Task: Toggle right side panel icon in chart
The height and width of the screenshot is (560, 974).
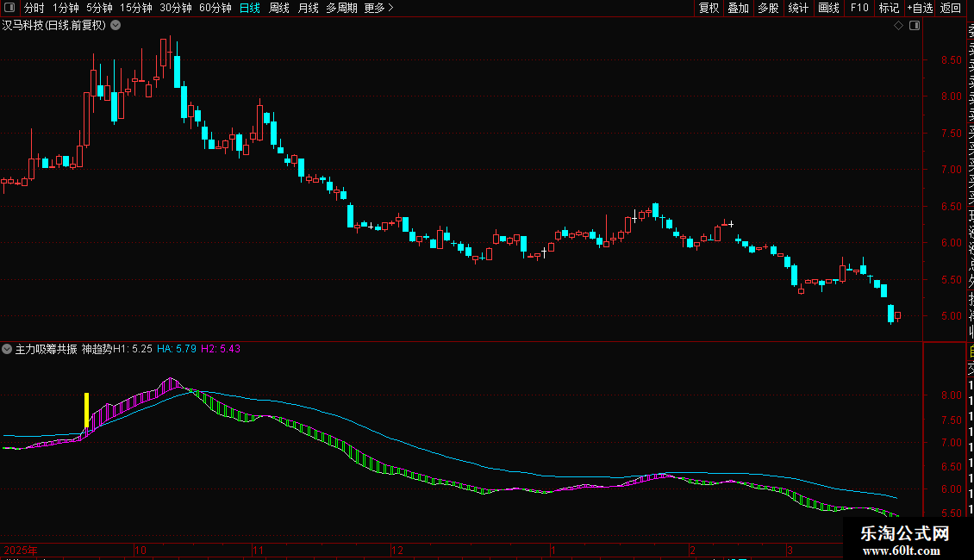Action: pos(915,26)
